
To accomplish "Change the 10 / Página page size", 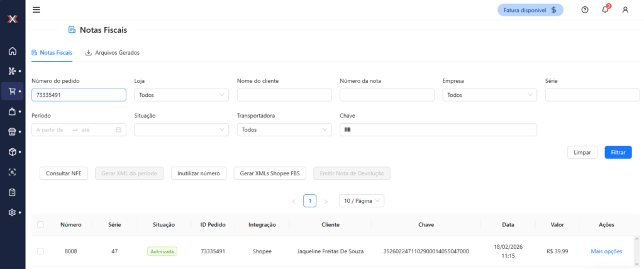I will pyautogui.click(x=361, y=201).
